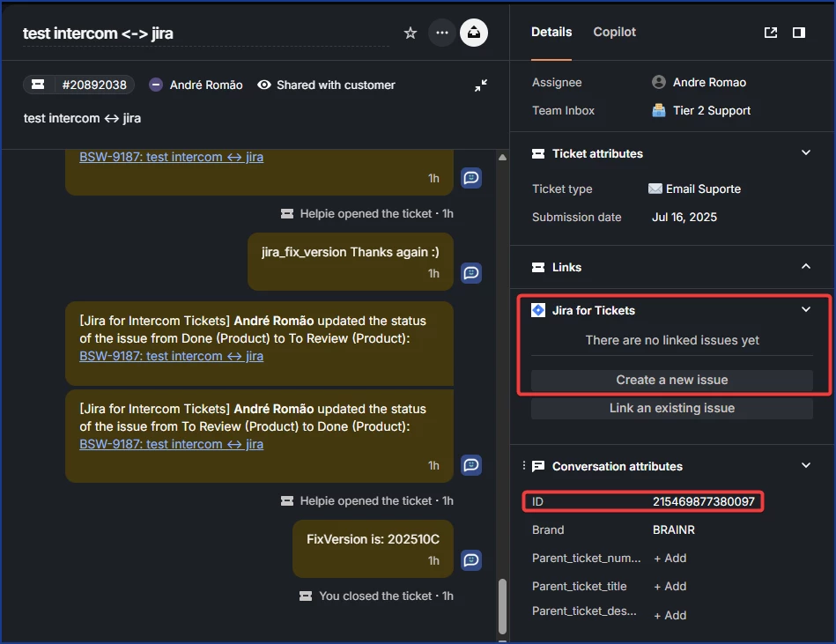Click message icon beside FixVersion is: 202510C

(x=471, y=559)
